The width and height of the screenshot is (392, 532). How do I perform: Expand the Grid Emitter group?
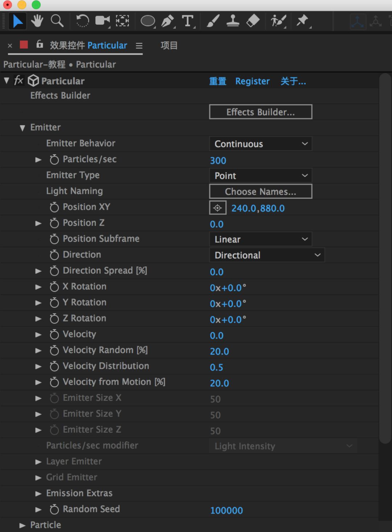[38, 478]
